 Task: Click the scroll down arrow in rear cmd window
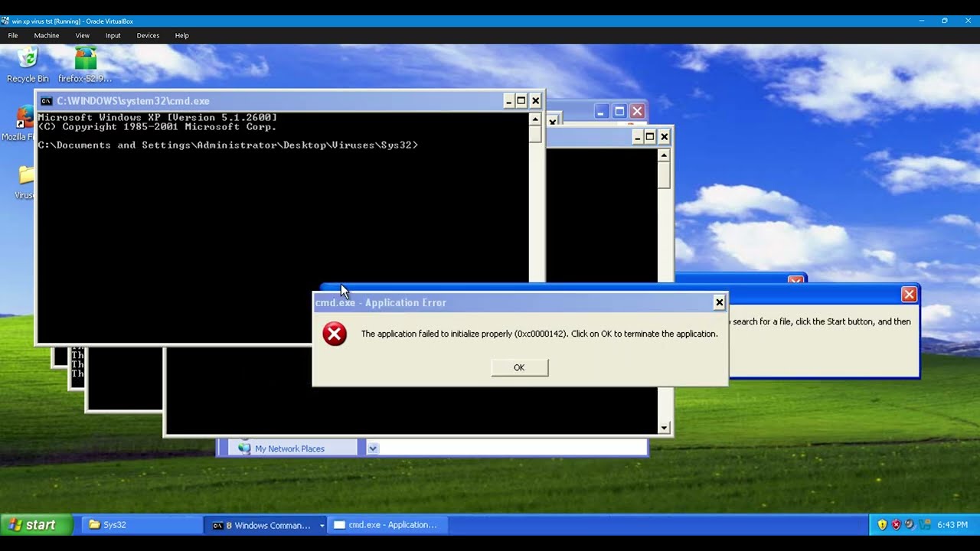point(664,428)
